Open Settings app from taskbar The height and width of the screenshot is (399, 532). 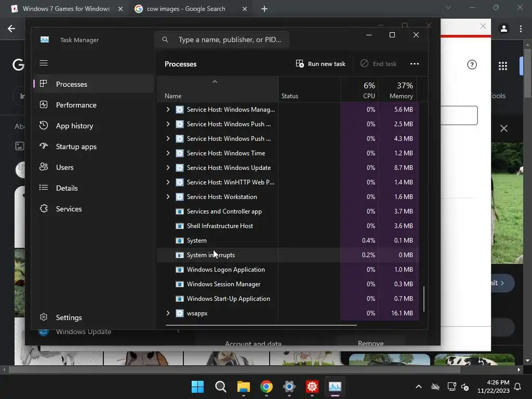[289, 387]
